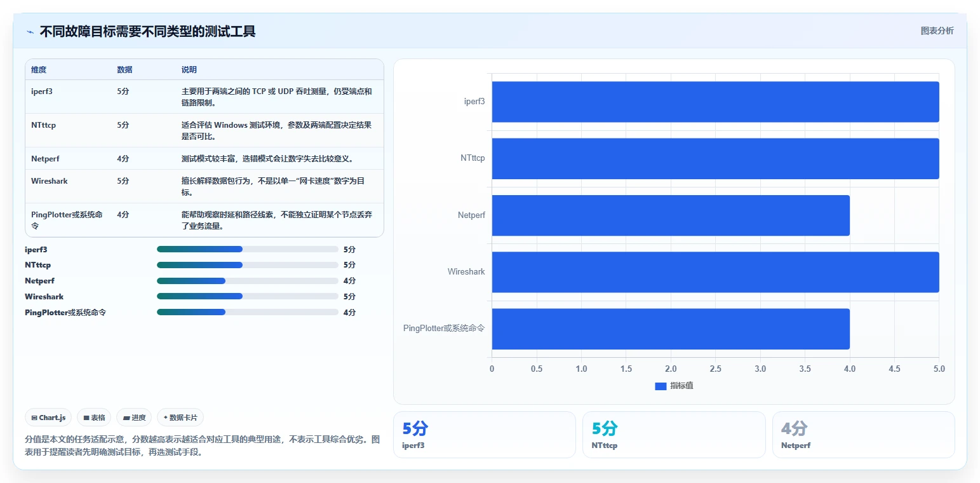Click the Netperf row 4分 table cell
The height and width of the screenshot is (483, 980).
pos(123,159)
